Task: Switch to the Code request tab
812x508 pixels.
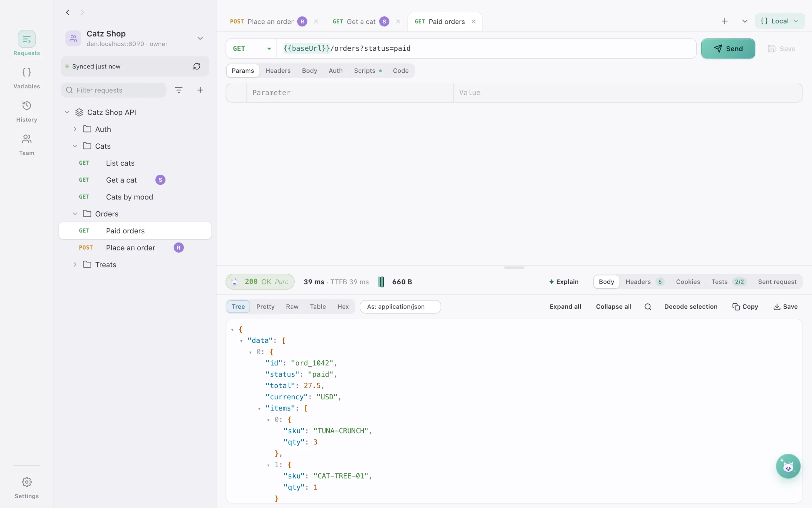Action: [x=401, y=71]
